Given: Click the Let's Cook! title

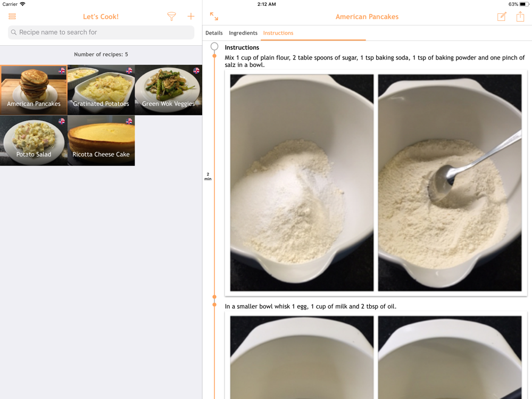Looking at the screenshot, I should coord(101,16).
